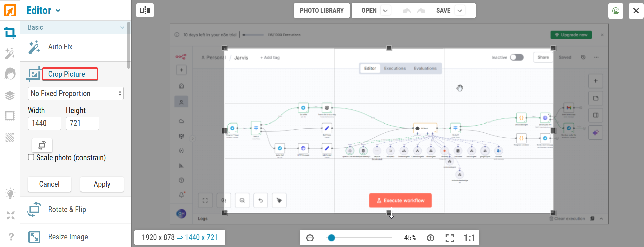Click the left-middle crop handle
This screenshot has height=247, width=644.
[225, 130]
